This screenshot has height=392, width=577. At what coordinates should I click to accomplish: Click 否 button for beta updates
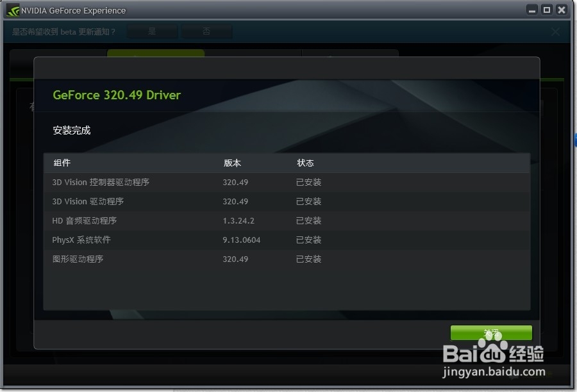pyautogui.click(x=206, y=31)
